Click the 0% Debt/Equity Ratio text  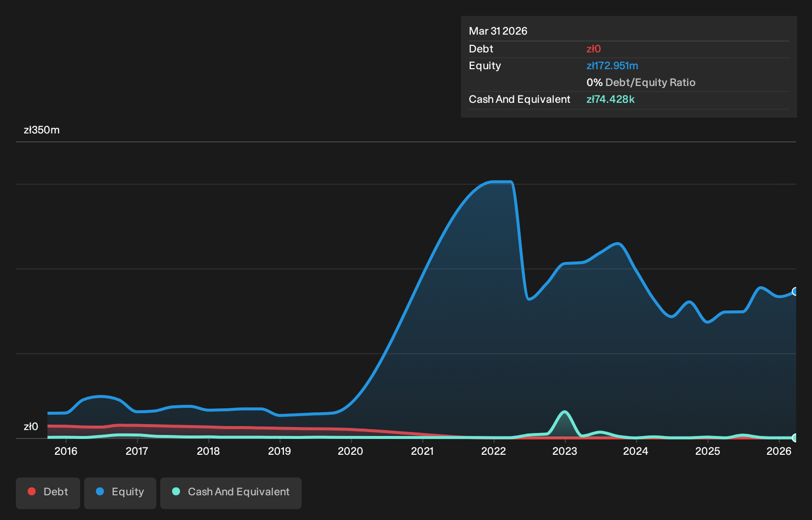coord(641,83)
